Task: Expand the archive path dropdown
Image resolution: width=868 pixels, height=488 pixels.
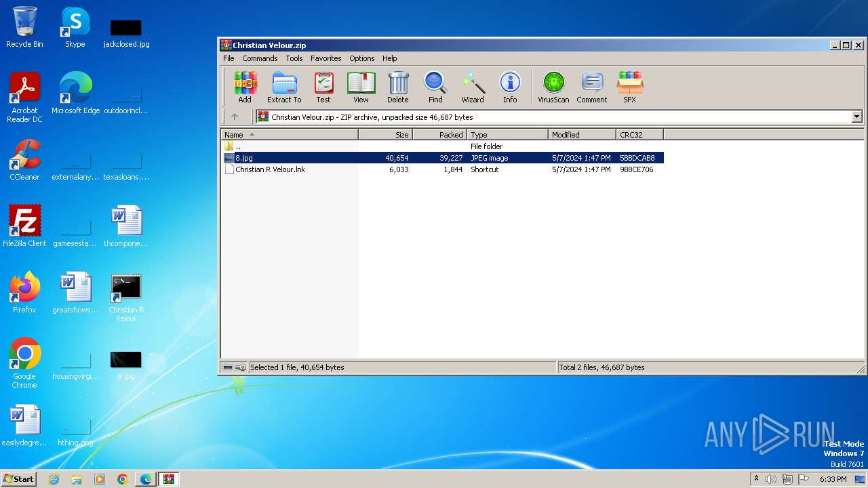Action: (x=856, y=117)
